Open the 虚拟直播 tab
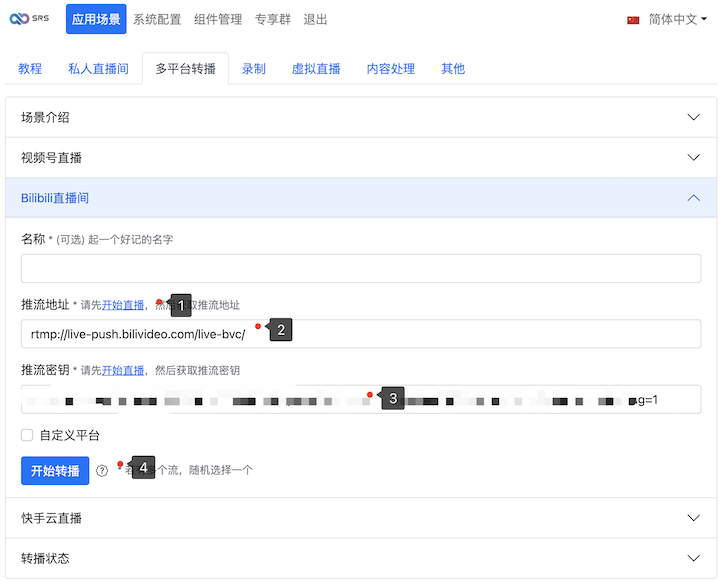The image size is (720, 581). point(316,69)
